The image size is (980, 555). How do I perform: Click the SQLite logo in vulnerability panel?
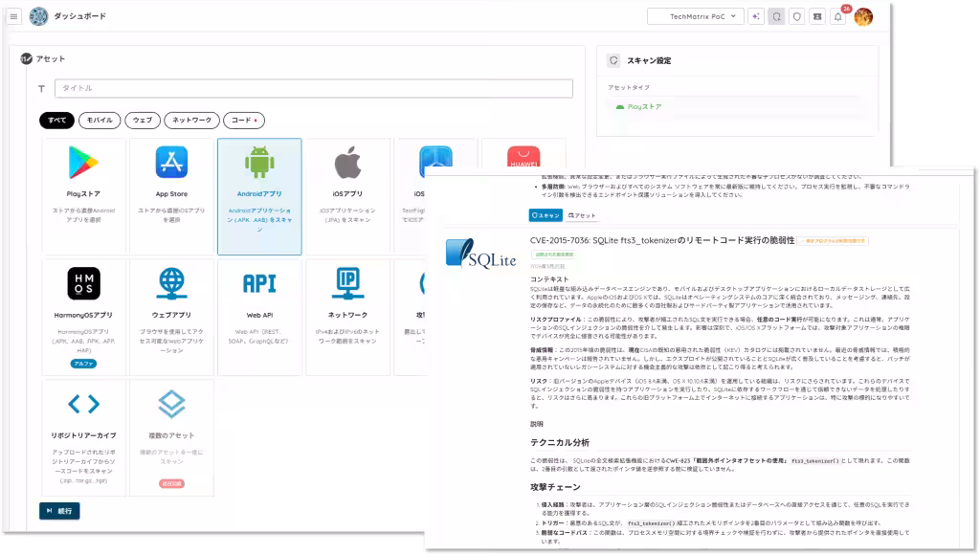481,255
